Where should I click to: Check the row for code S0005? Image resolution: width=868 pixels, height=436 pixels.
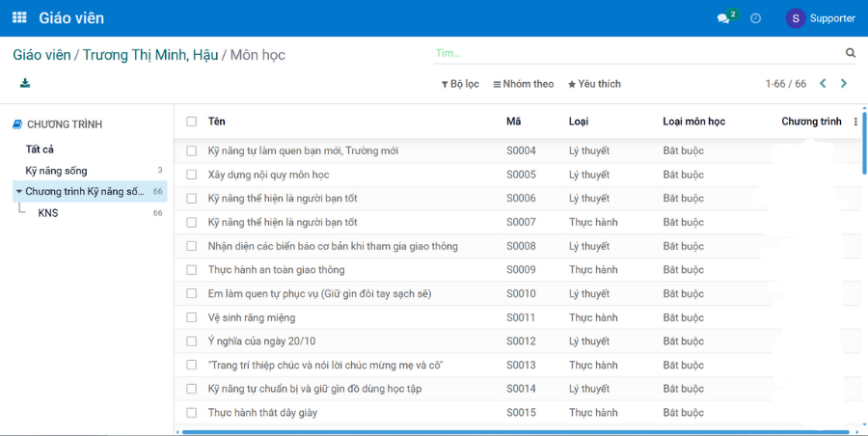(x=192, y=175)
